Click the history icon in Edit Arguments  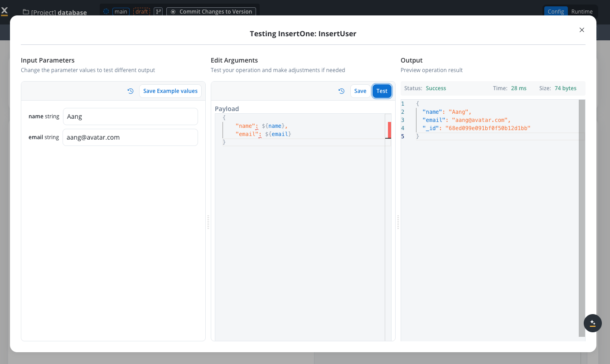(342, 91)
